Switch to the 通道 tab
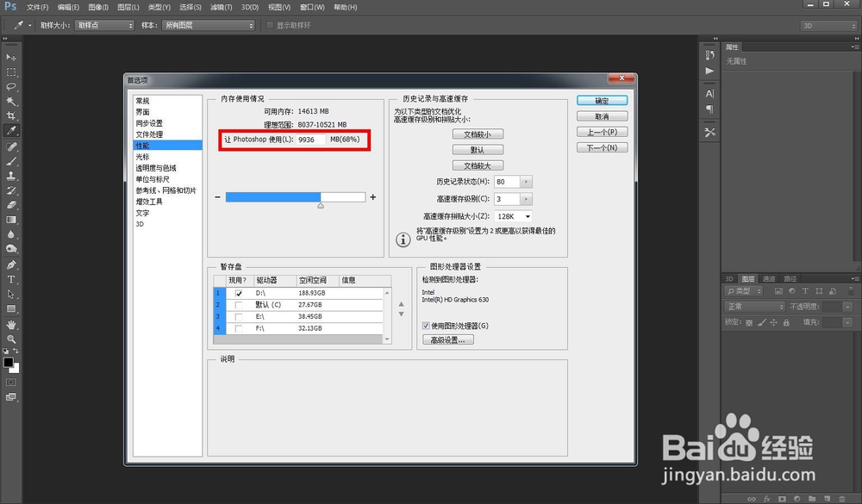The width and height of the screenshot is (862, 504). click(x=769, y=278)
